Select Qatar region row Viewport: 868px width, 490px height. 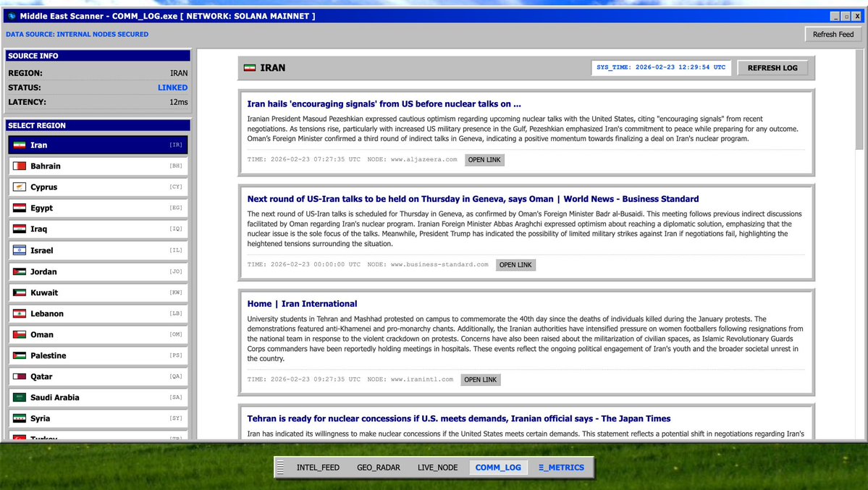[98, 376]
